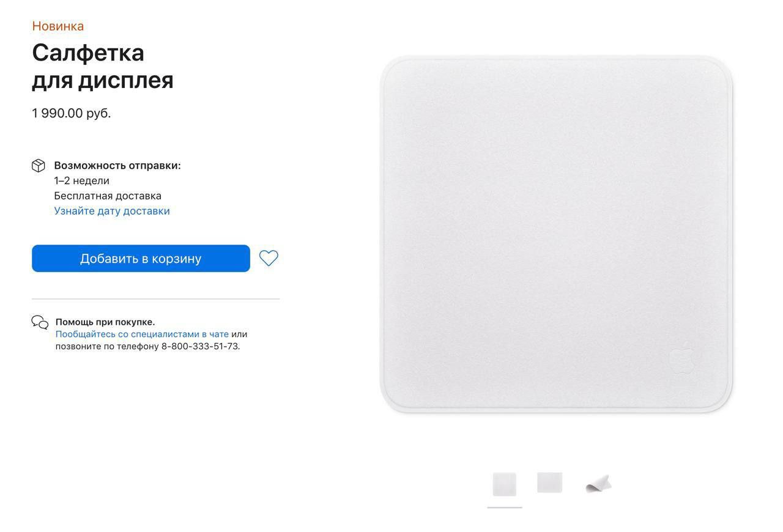Click the phone number 8-800-333-51-73
This screenshot has height=532, width=783.
click(200, 346)
